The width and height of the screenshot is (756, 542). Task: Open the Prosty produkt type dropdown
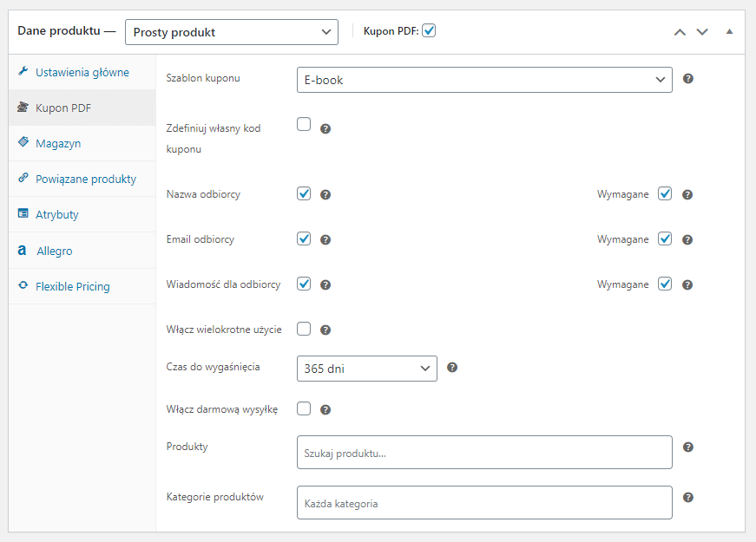pos(231,31)
